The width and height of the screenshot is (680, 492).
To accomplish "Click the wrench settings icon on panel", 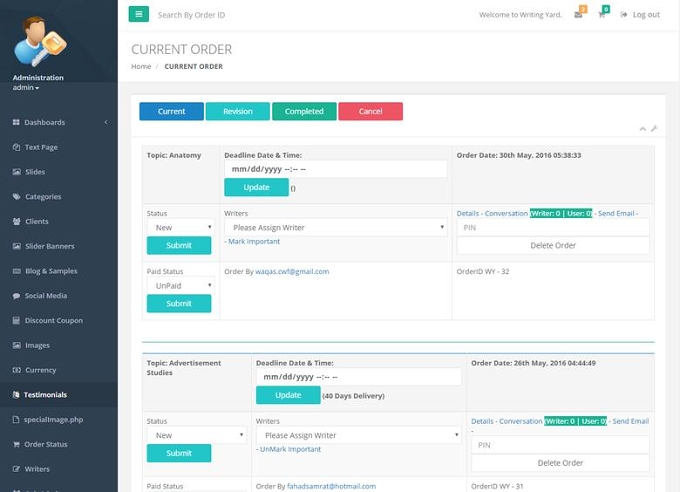I will [x=654, y=128].
